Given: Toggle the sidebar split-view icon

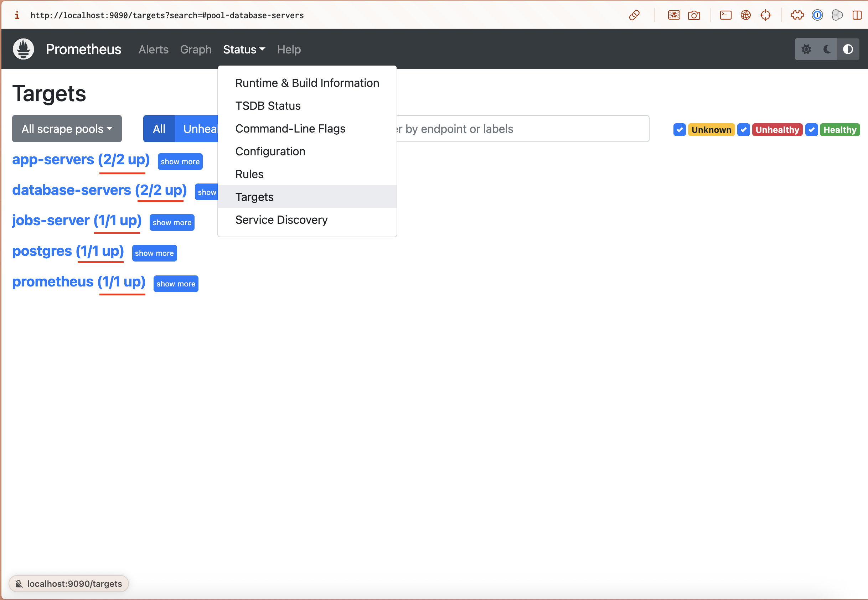Looking at the screenshot, I should click(857, 15).
